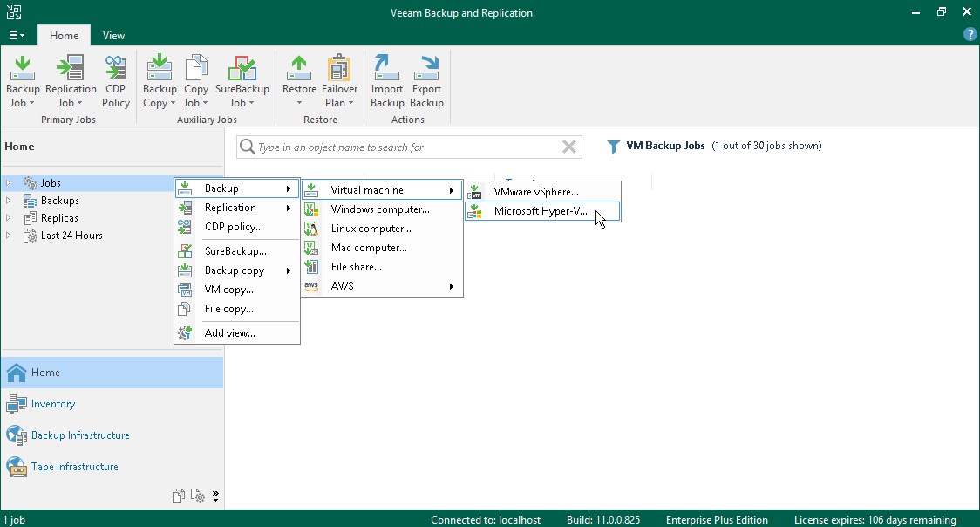980x527 pixels.
Task: Select Microsoft Hyper-V from submenu
Action: pyautogui.click(x=541, y=211)
